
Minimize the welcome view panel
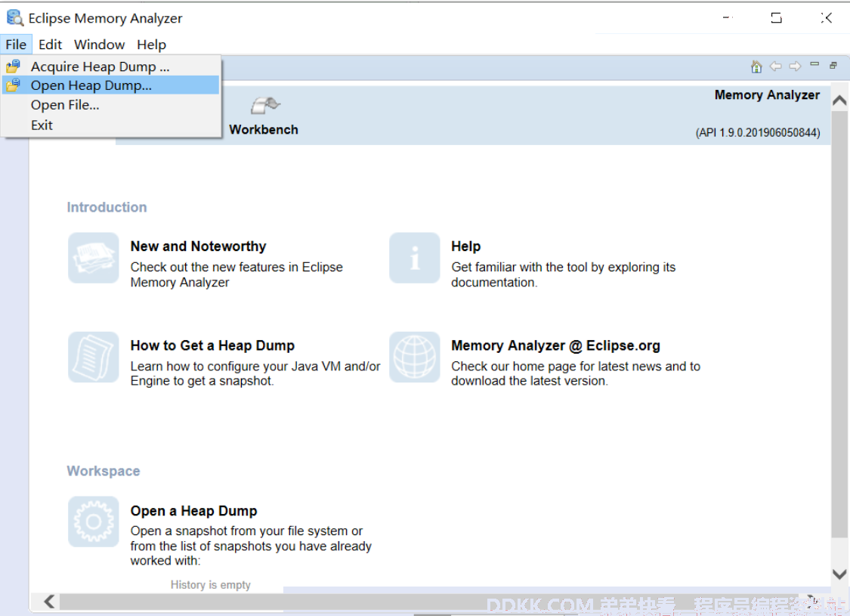tap(814, 64)
